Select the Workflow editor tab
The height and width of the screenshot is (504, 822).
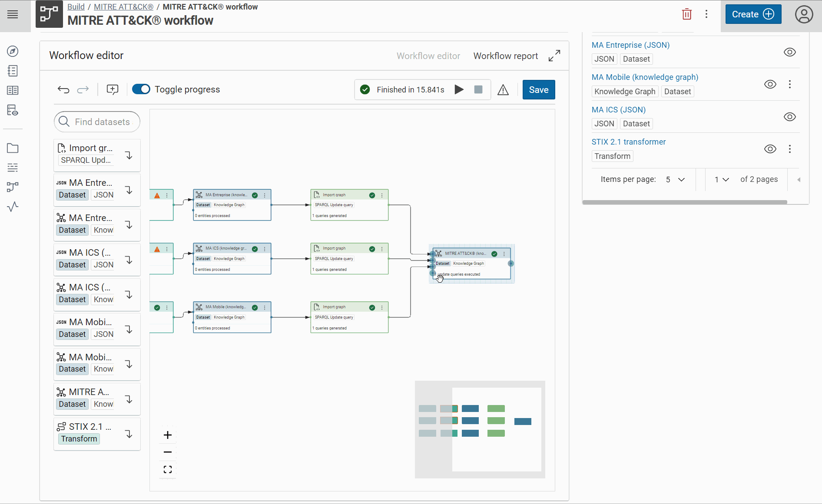428,56
